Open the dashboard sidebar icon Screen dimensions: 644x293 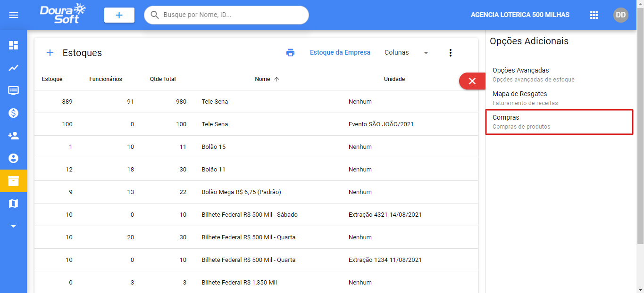[14, 45]
